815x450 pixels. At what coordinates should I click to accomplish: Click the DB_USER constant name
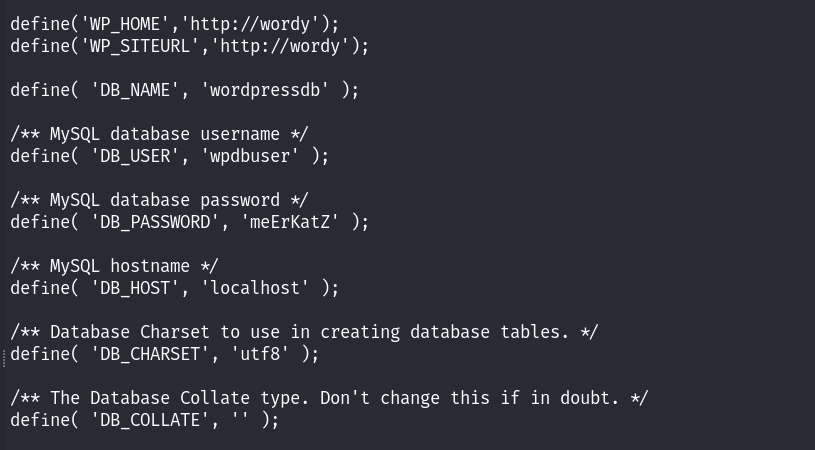click(x=135, y=156)
